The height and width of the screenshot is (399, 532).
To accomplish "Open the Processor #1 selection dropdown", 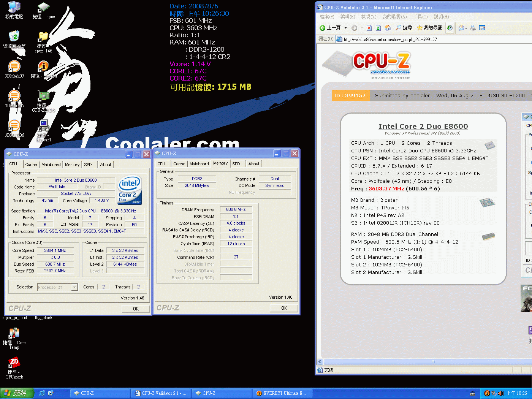I will tap(74, 287).
